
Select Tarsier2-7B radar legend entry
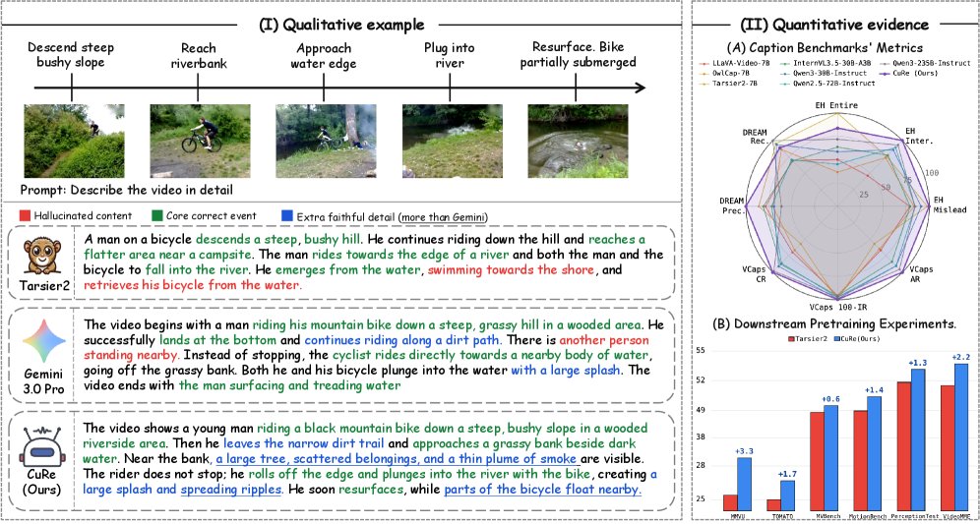(729, 84)
